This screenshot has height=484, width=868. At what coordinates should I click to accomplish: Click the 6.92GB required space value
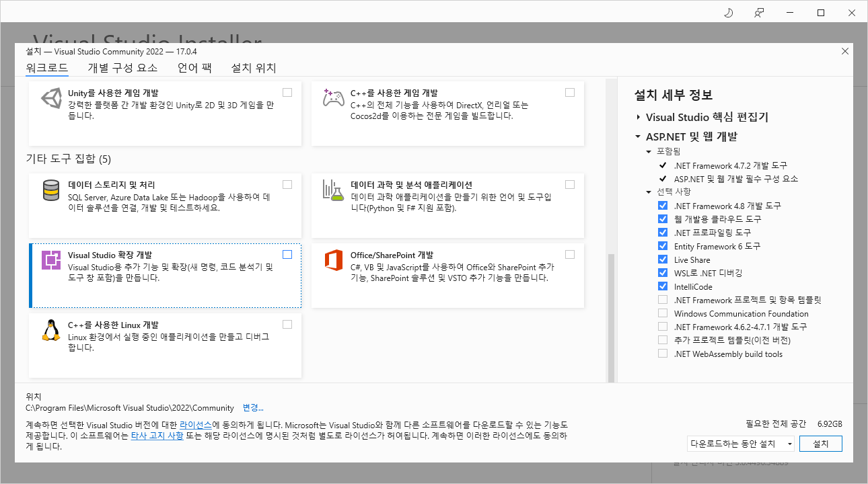click(x=830, y=424)
